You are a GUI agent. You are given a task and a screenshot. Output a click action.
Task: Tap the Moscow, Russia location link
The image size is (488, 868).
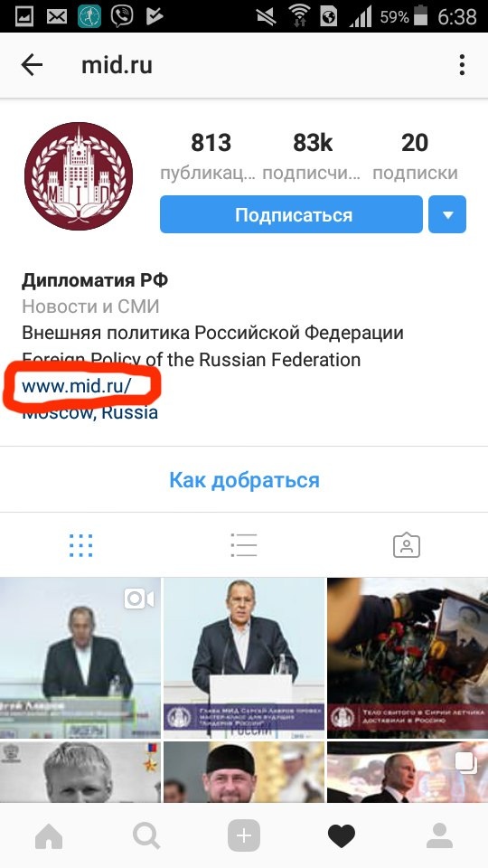[90, 412]
